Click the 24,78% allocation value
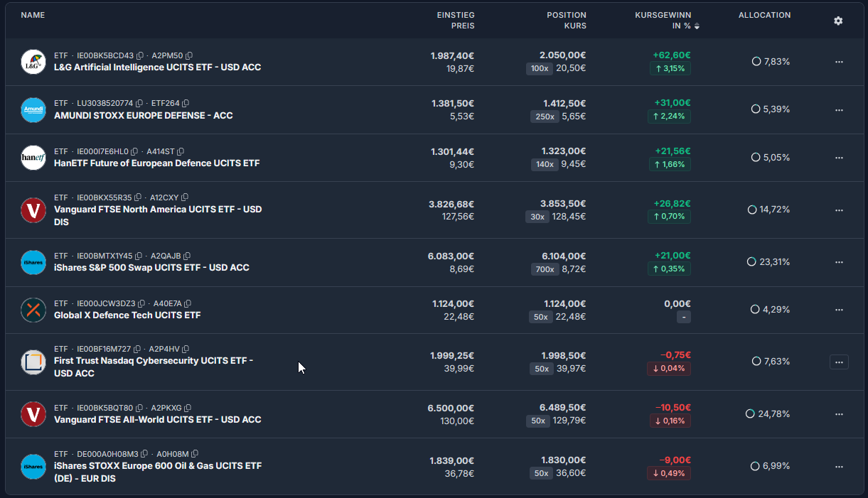 (774, 414)
